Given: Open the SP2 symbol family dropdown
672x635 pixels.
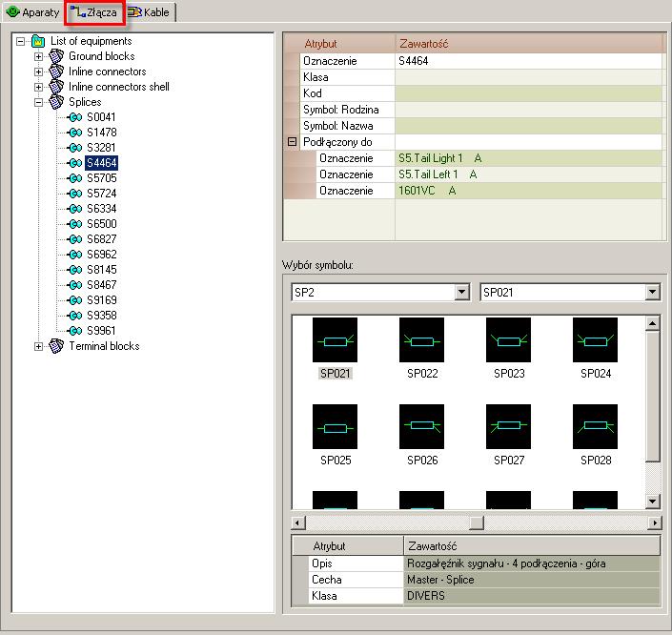Looking at the screenshot, I should click(x=461, y=292).
